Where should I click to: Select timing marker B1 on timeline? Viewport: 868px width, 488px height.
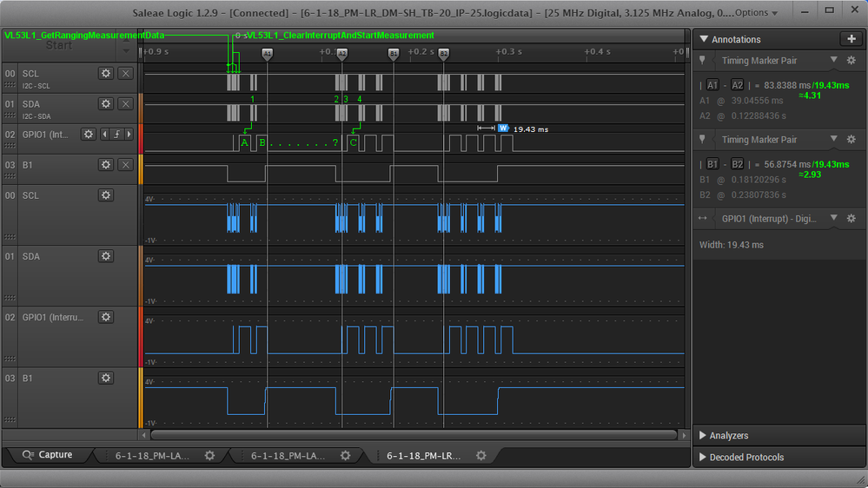tap(394, 54)
